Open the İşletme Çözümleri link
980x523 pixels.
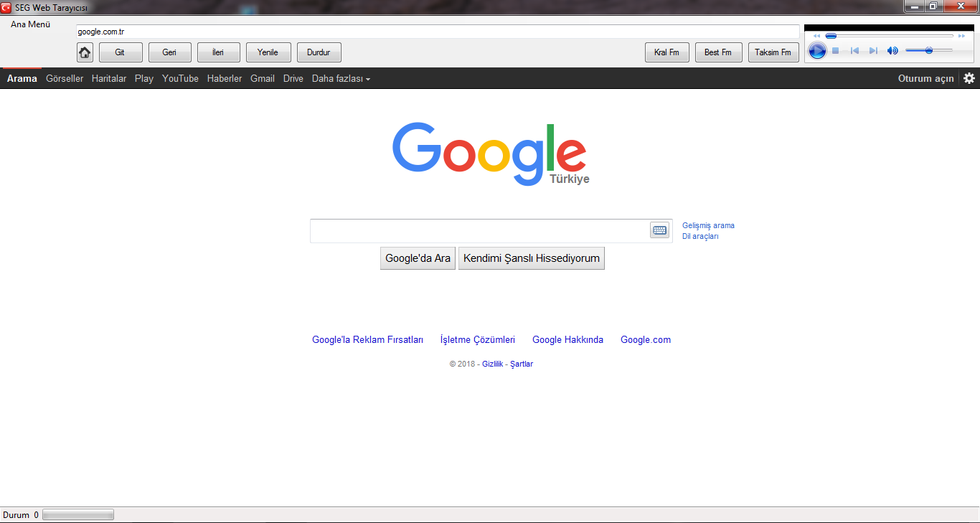tap(478, 340)
